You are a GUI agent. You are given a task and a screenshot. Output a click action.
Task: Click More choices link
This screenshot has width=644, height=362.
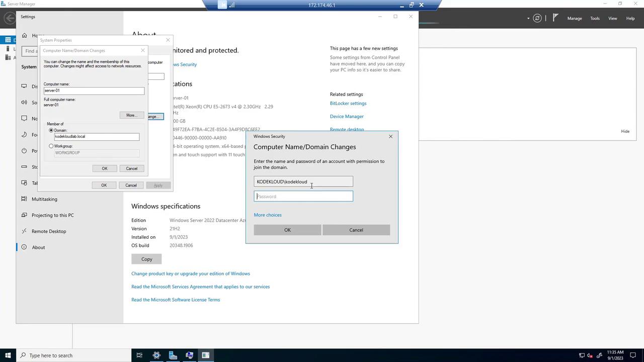268,215
